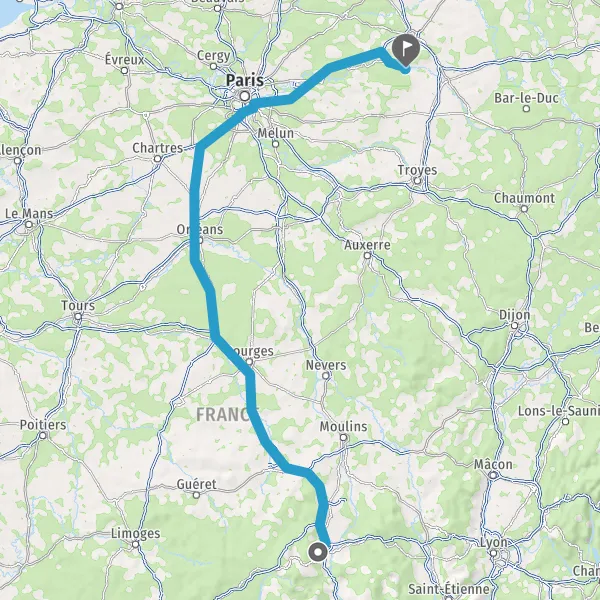The image size is (600, 600).
Task: Click the Chartres map label
Action: 158,148
